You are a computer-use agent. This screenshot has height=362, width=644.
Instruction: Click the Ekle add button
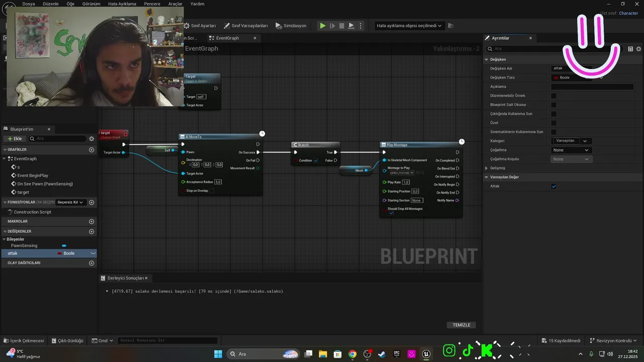(15, 139)
